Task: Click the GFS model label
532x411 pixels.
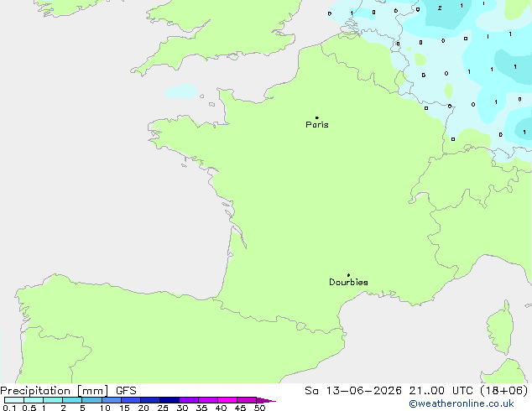Action: point(126,391)
